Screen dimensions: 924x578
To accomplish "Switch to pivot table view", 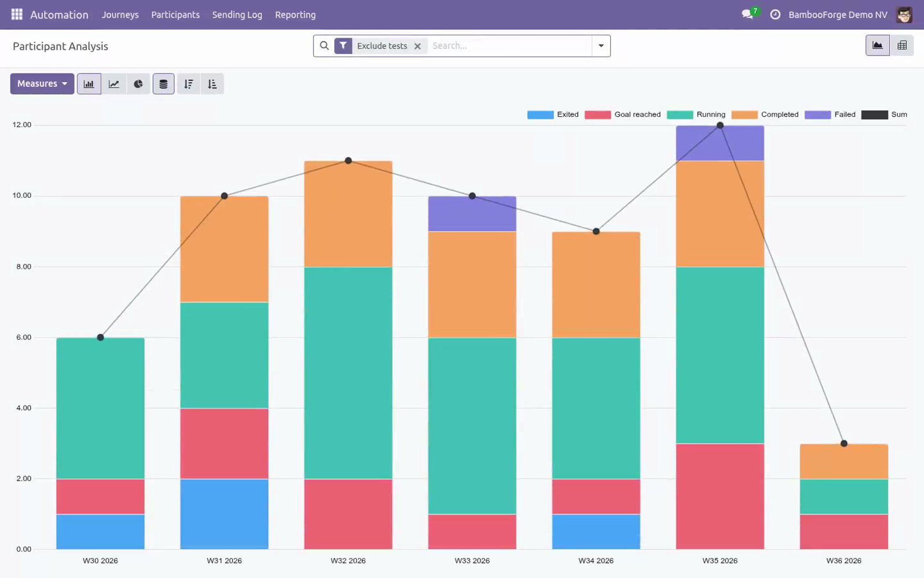I will point(901,46).
